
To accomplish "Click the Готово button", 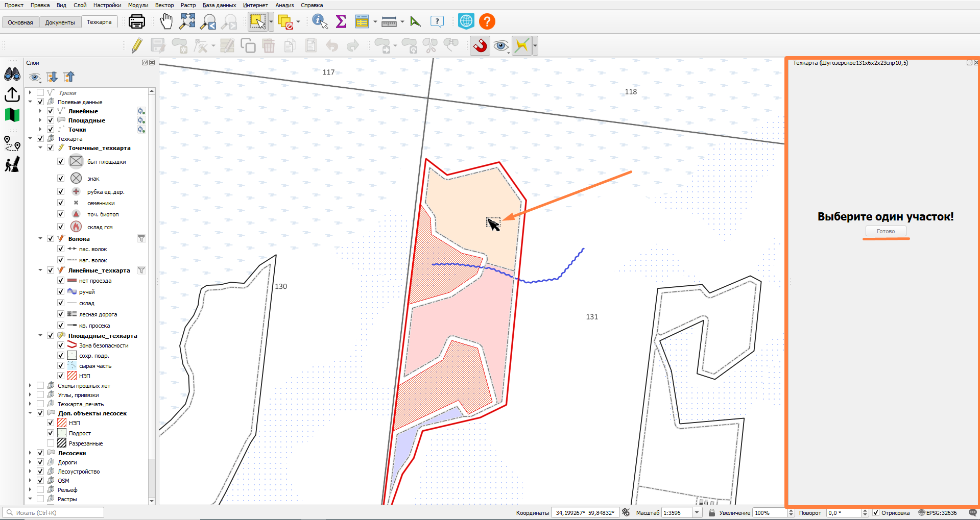I will click(886, 231).
